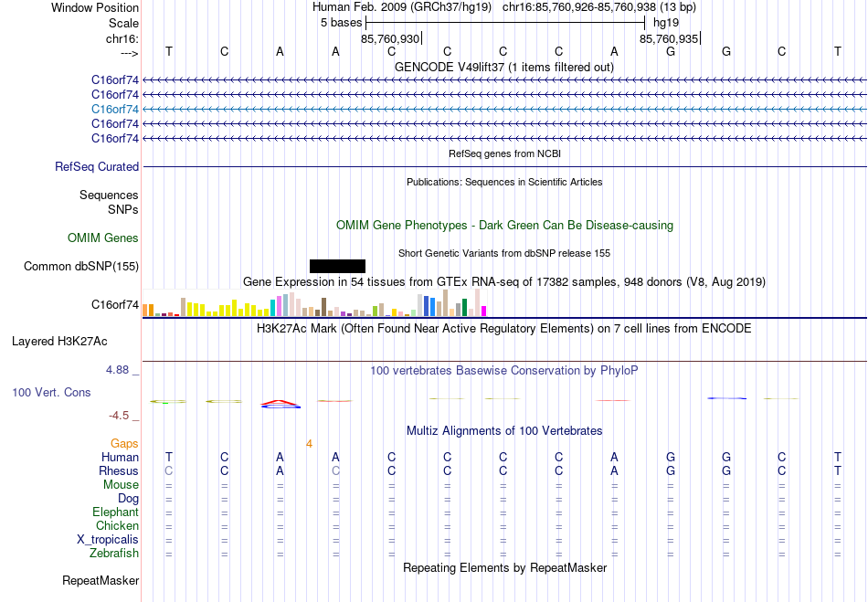Click the Gaps row label
The width and height of the screenshot is (868, 602).
pyautogui.click(x=124, y=444)
